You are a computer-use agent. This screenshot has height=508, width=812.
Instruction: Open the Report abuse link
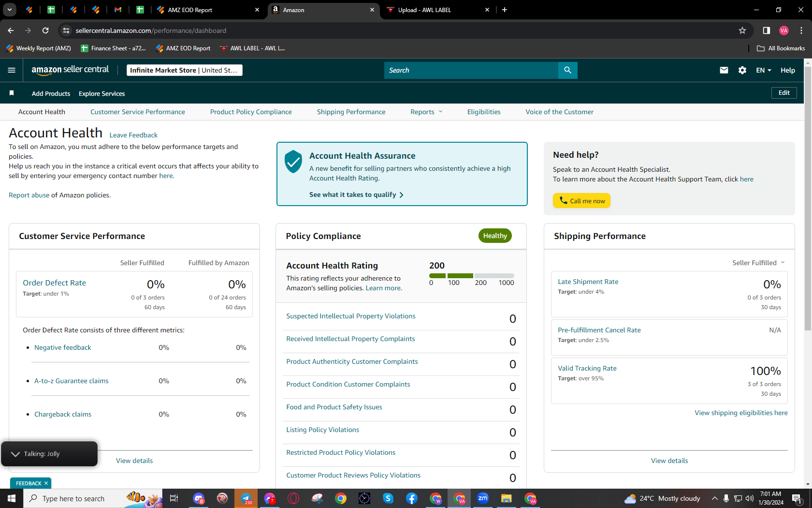click(29, 195)
